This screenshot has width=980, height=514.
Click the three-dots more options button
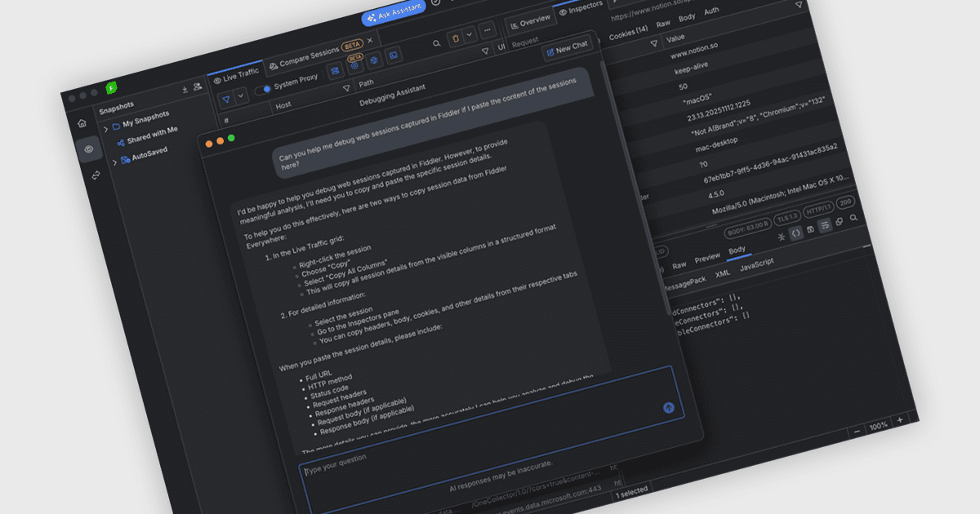(x=488, y=30)
